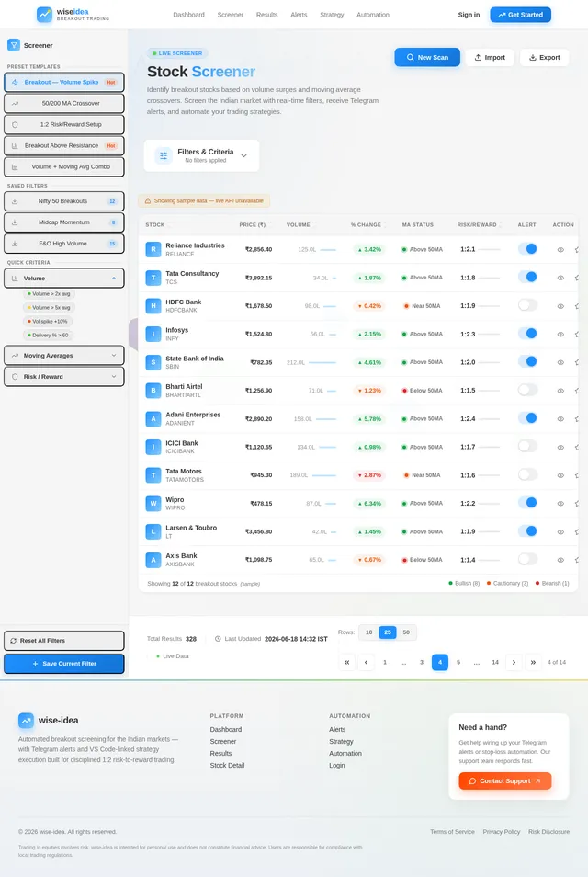Expand the Filters & Criteria dropdown

pyautogui.click(x=201, y=155)
